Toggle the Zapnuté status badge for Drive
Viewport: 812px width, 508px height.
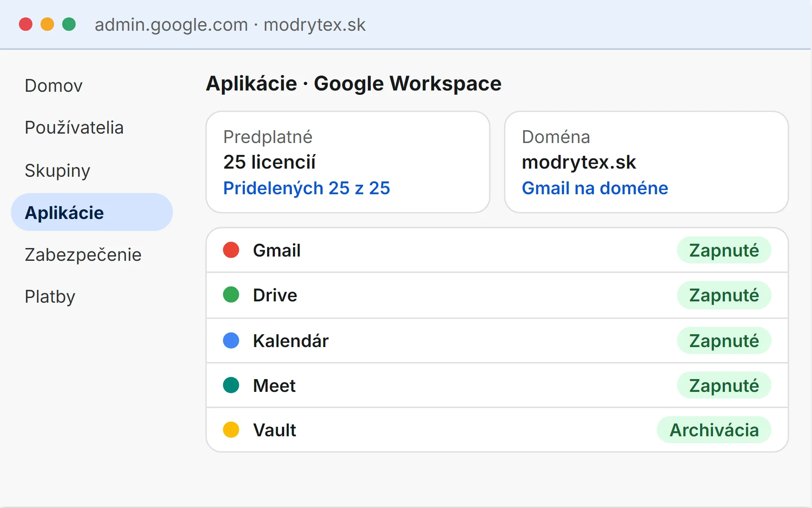pyautogui.click(x=724, y=295)
